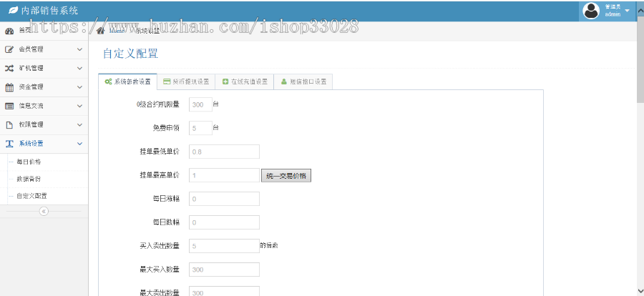Select the 系统参数设置 tab

point(128,82)
